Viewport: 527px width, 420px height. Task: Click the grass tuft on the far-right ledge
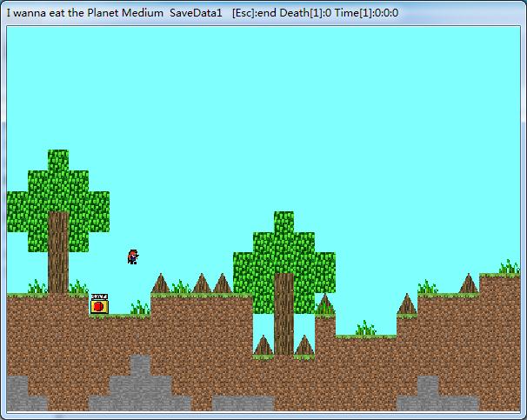pyautogui.click(x=509, y=267)
